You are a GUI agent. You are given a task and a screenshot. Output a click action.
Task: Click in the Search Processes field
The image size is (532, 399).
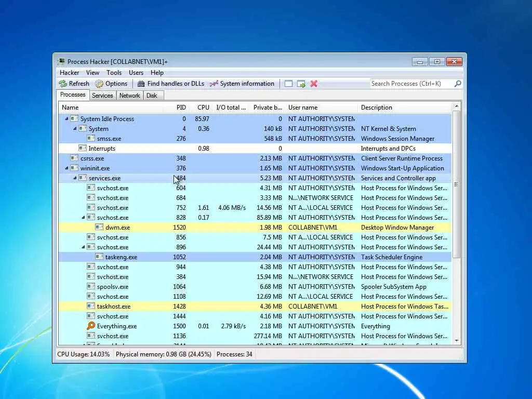tap(411, 84)
